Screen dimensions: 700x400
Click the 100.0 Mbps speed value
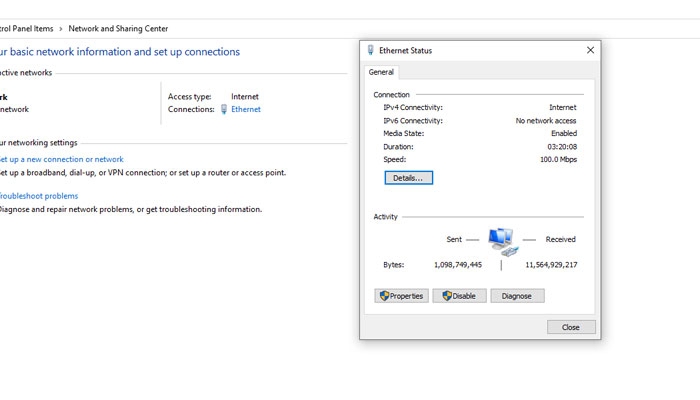558,159
